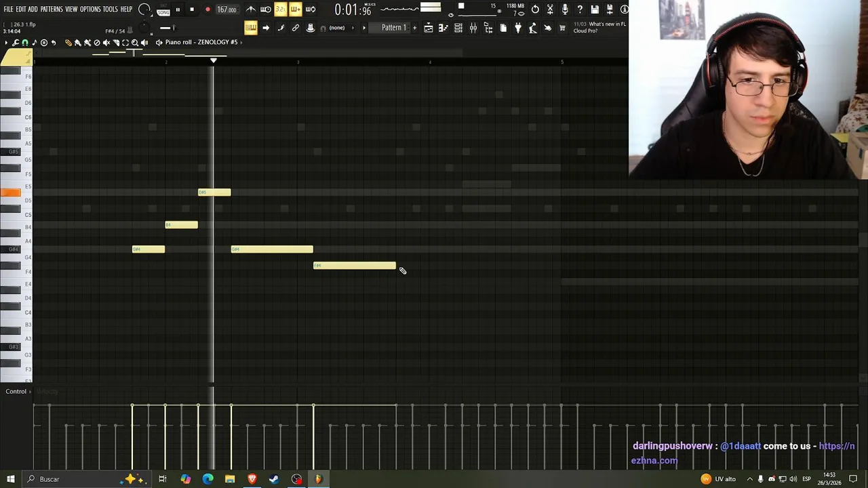Open the ADD menu

[x=33, y=9]
